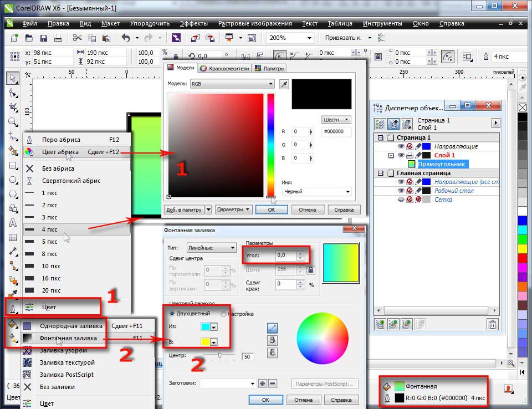
Task: Select the Zoom tool in the toolbox
Action: [13, 121]
